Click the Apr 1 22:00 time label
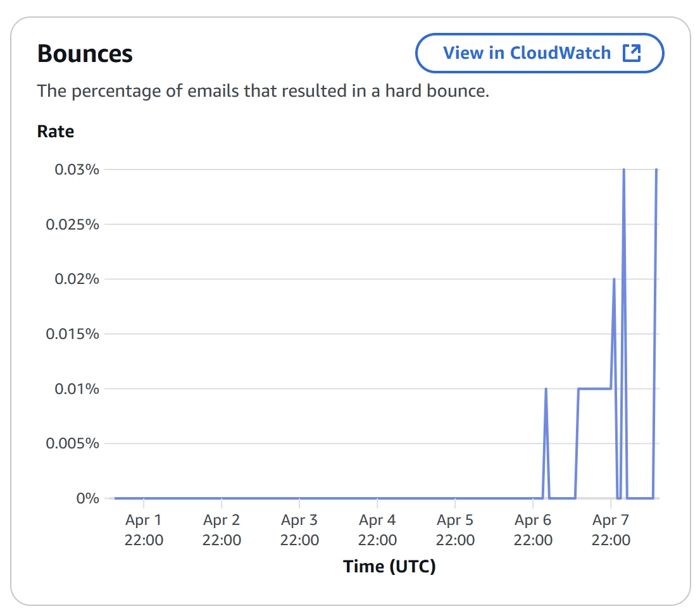 [x=144, y=530]
